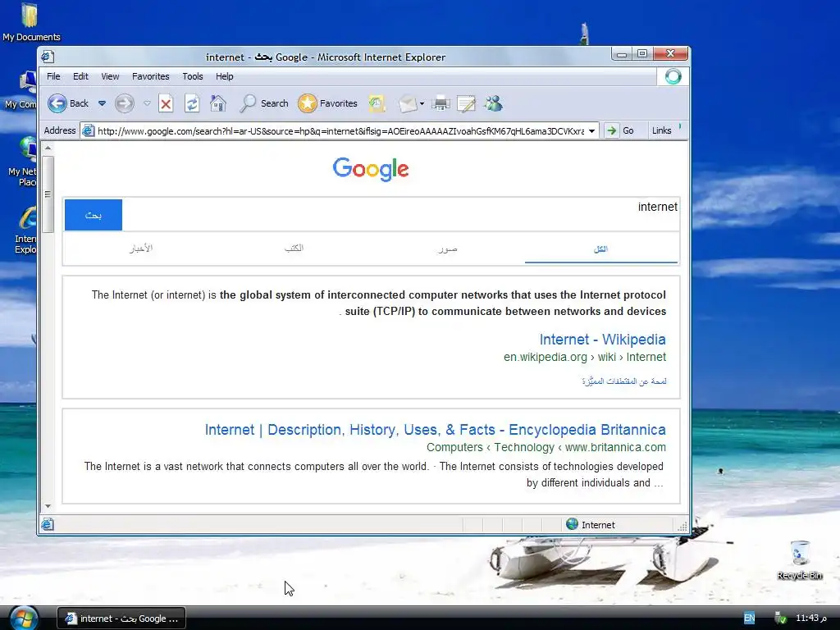Click the page icon in address bar

[89, 130]
